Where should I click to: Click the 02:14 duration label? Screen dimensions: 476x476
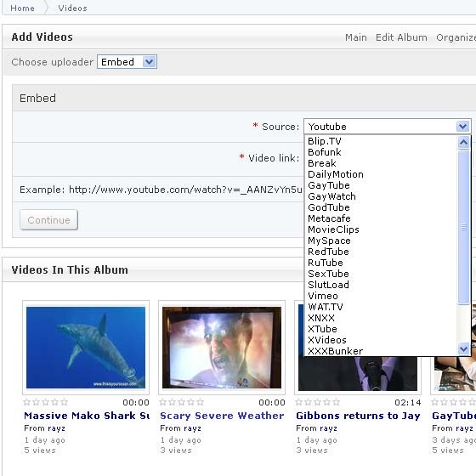(408, 403)
